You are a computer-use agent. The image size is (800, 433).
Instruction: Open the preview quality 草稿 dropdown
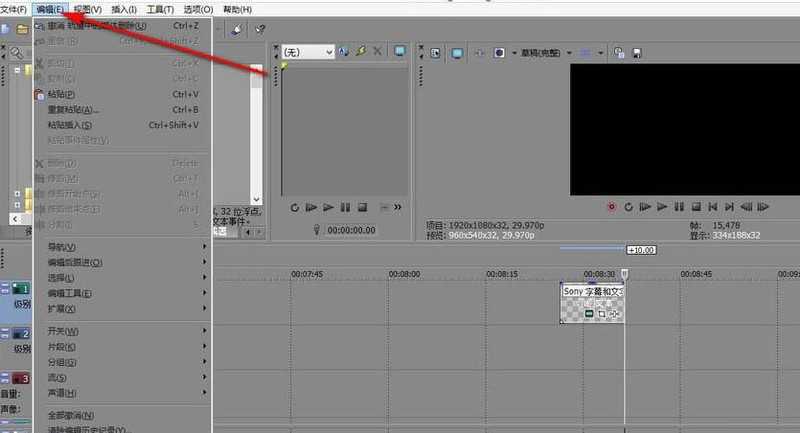[x=546, y=52]
